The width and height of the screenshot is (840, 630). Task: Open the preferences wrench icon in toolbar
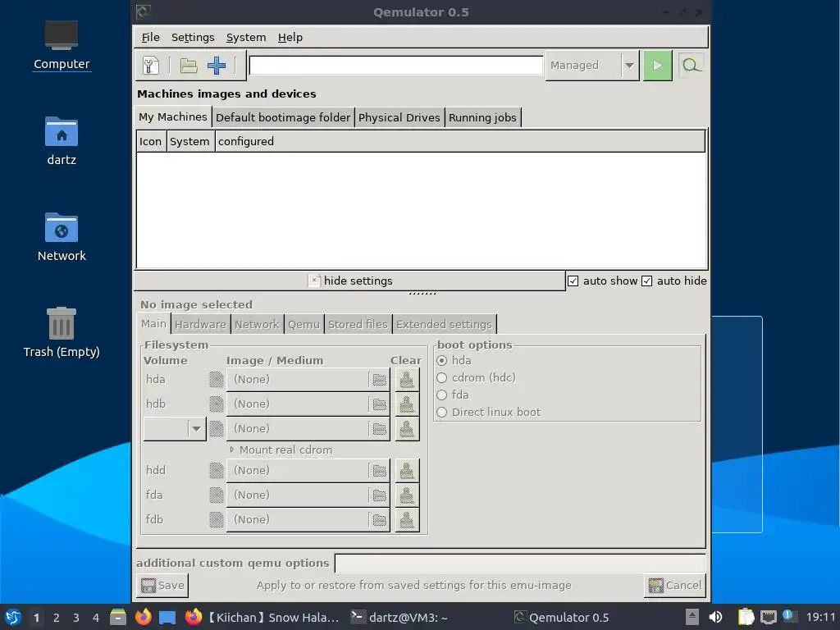pyautogui.click(x=151, y=66)
